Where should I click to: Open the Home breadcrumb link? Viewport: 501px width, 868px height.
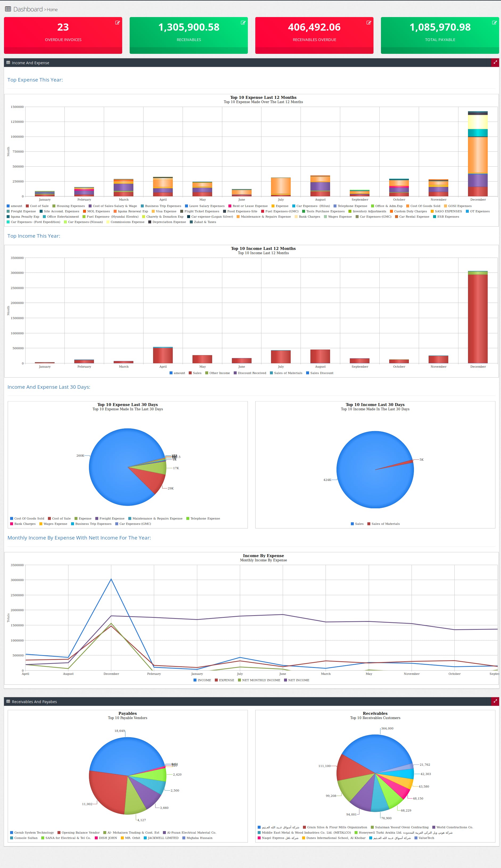tap(52, 10)
